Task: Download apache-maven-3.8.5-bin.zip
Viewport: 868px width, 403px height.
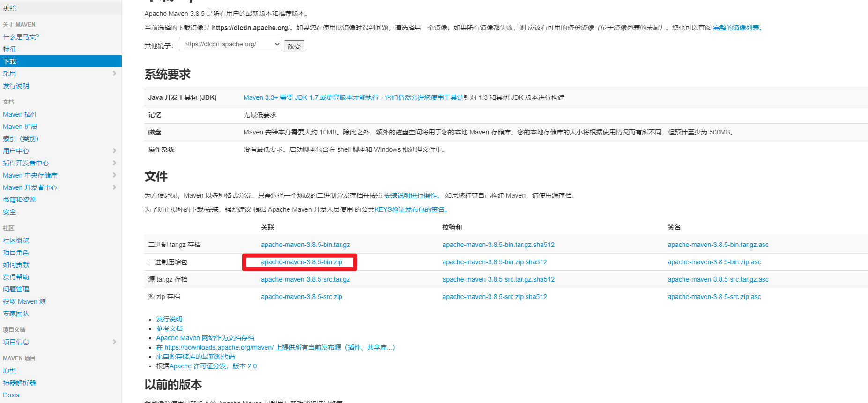Action: coord(302,262)
